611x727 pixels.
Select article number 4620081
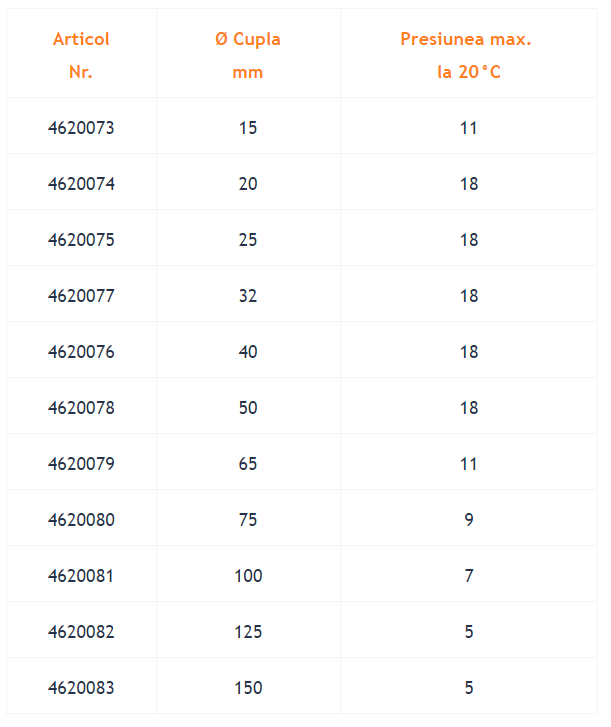coord(81,576)
